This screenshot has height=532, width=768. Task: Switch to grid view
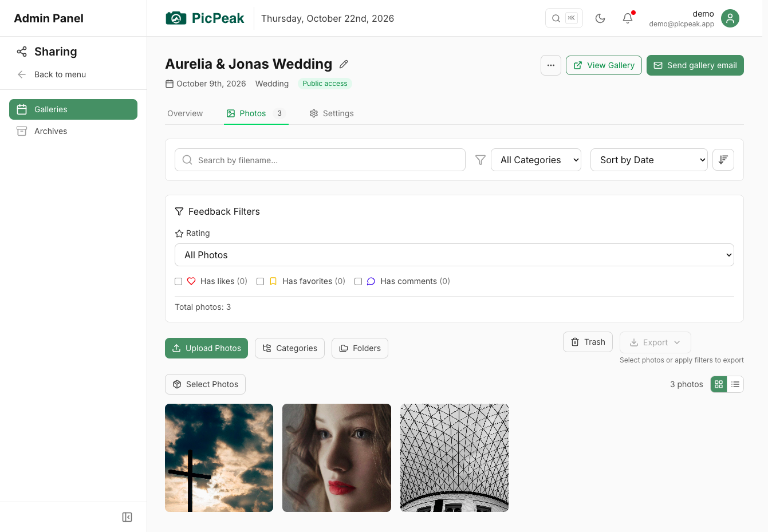pos(719,384)
